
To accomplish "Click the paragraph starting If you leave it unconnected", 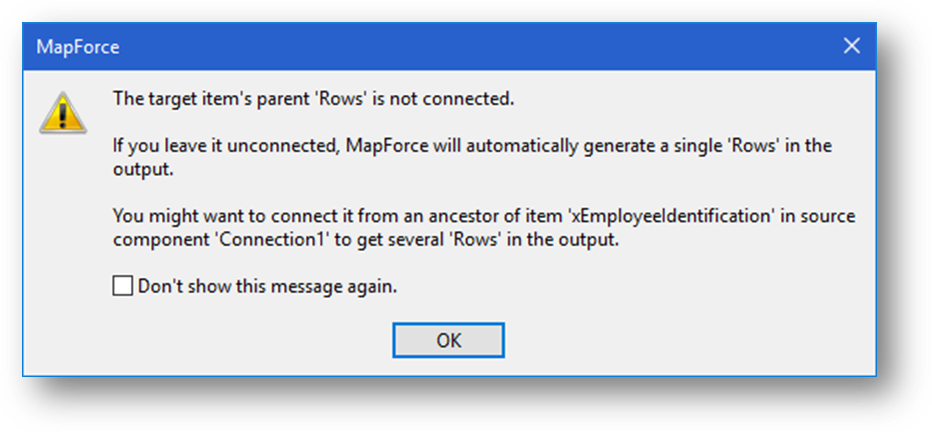I will (472, 157).
